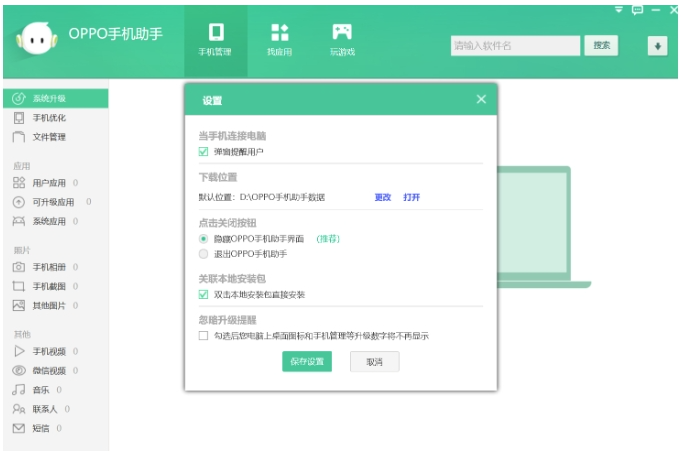The width and height of the screenshot is (681, 454).
Task: Open 微信视频 WeChat video in sidebar
Action: [49, 370]
